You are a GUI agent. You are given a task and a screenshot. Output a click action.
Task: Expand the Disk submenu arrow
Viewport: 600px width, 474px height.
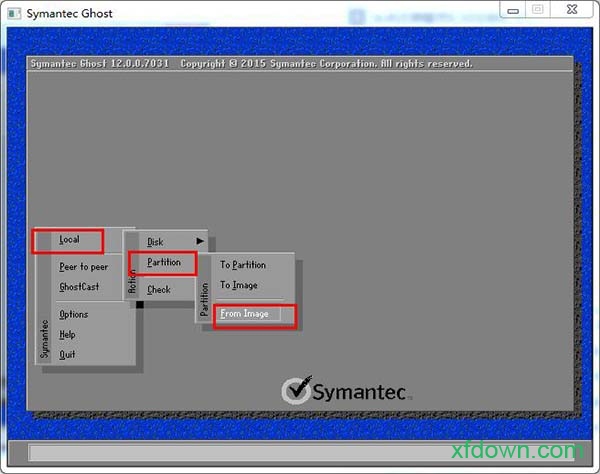point(199,241)
